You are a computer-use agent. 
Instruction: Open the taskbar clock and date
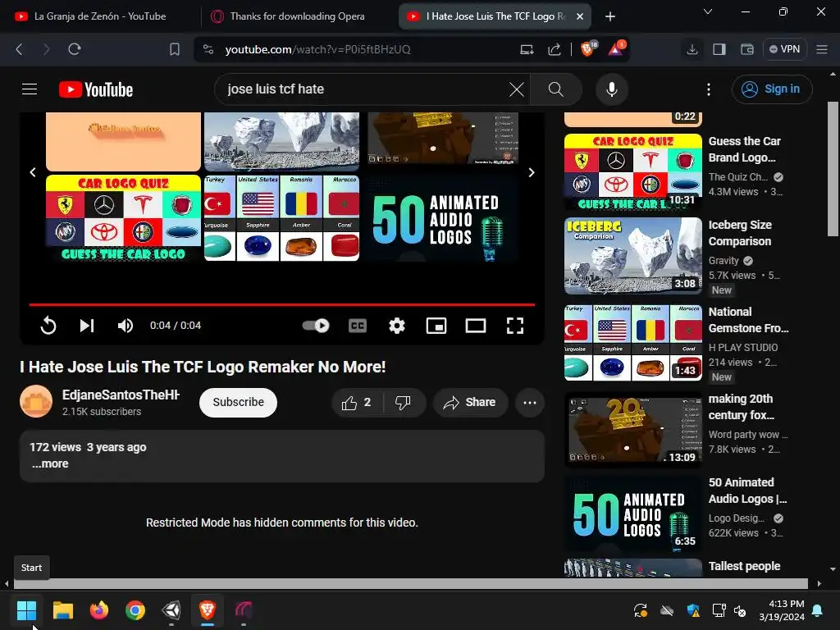click(x=782, y=610)
